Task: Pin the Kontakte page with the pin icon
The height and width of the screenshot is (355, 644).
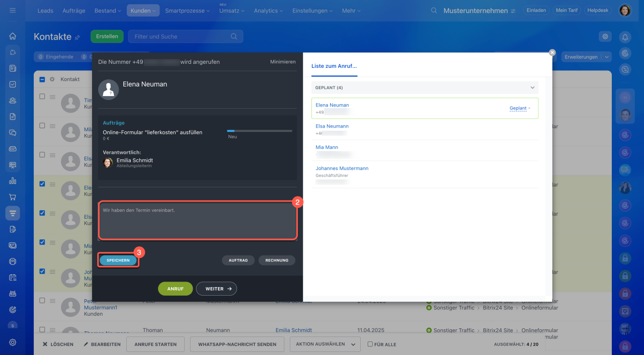Action: click(77, 37)
